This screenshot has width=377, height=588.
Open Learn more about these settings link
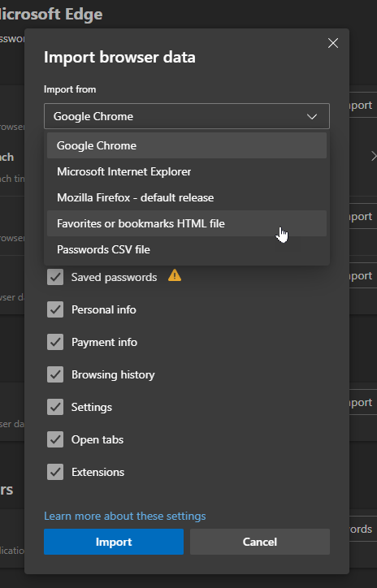pos(125,516)
